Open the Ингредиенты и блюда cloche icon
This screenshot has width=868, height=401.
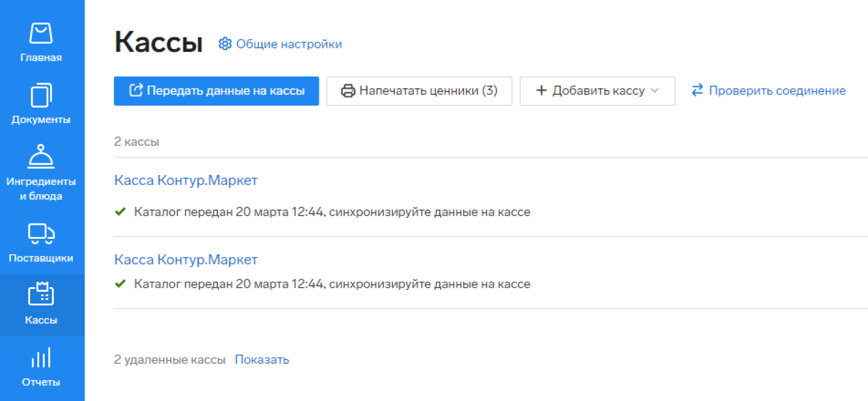tap(41, 157)
